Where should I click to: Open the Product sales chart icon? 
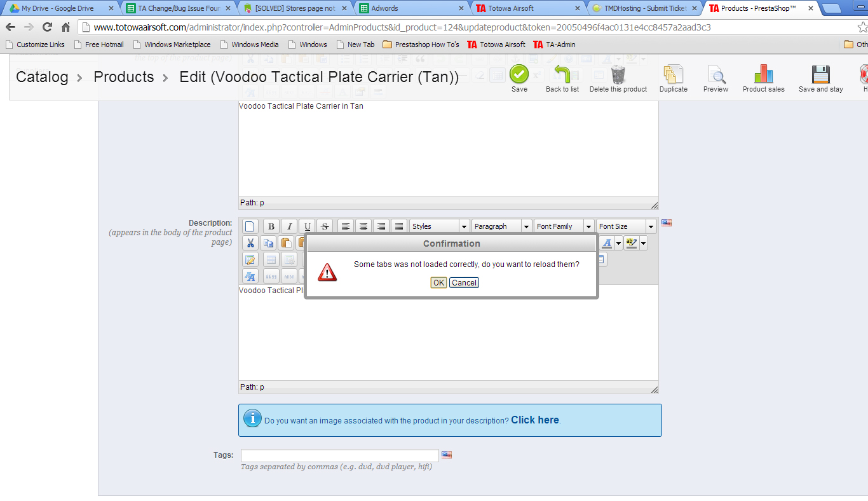coord(764,74)
